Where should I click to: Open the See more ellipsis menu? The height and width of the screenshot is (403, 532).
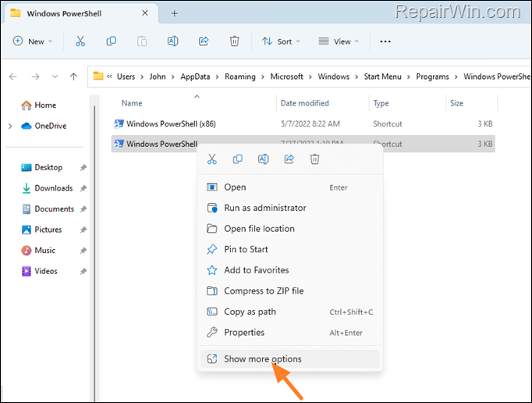point(385,41)
